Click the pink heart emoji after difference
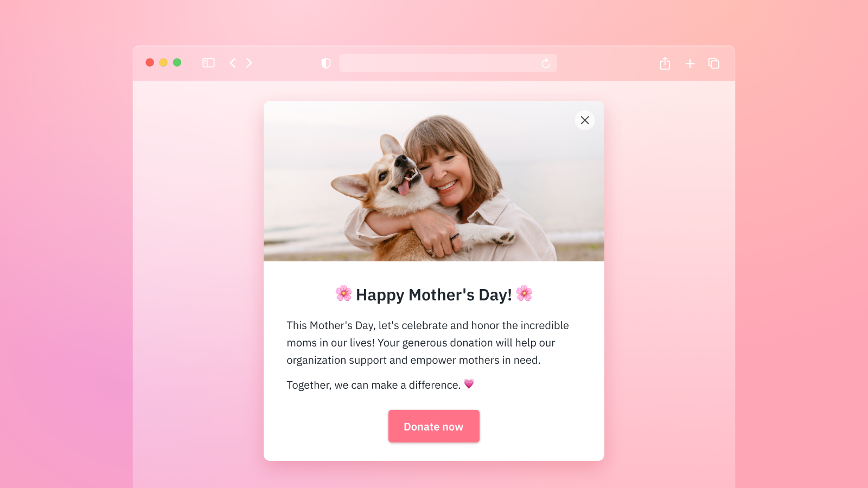 pyautogui.click(x=469, y=384)
